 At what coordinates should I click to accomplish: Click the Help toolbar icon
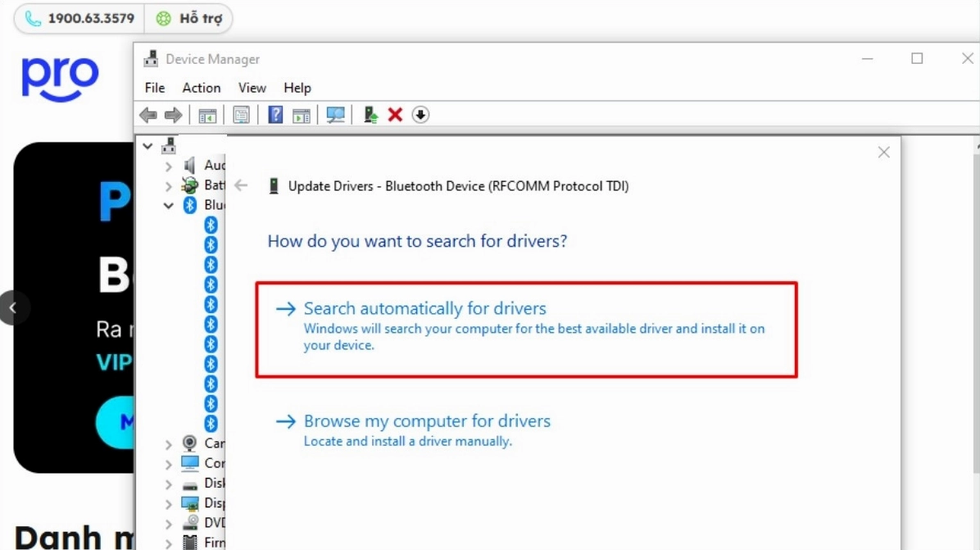[274, 114]
